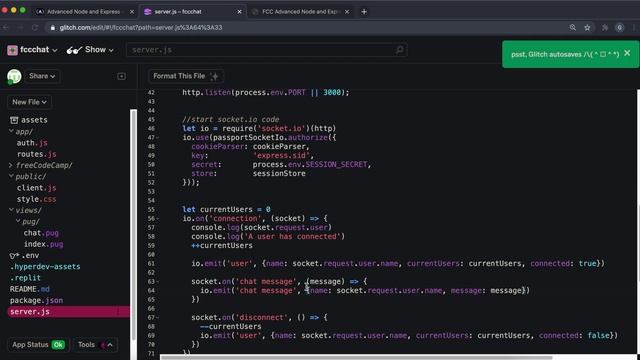Close the FCC Advanced Node tab
This screenshot has height=360, width=640.
pos(347,12)
